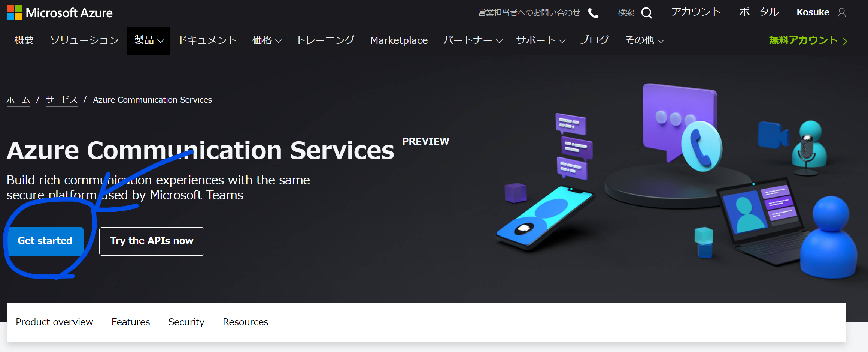The image size is (868, 352).
Task: Expand the パートナー menu
Action: coord(472,40)
